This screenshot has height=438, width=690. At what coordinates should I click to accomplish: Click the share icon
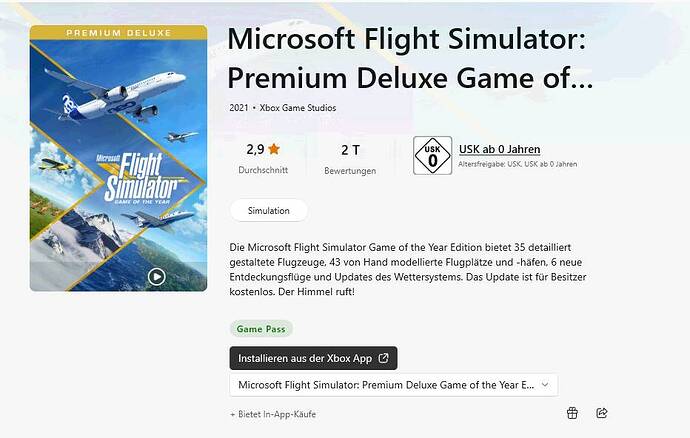602,412
